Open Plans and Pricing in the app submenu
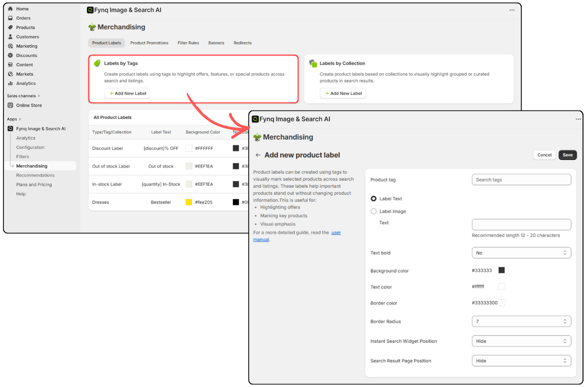 34,185
